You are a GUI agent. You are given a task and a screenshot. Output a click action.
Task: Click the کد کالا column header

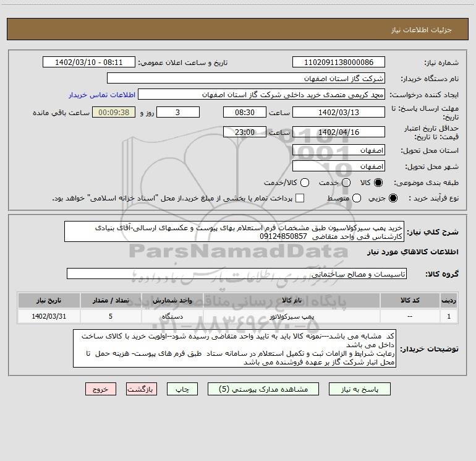point(410,300)
